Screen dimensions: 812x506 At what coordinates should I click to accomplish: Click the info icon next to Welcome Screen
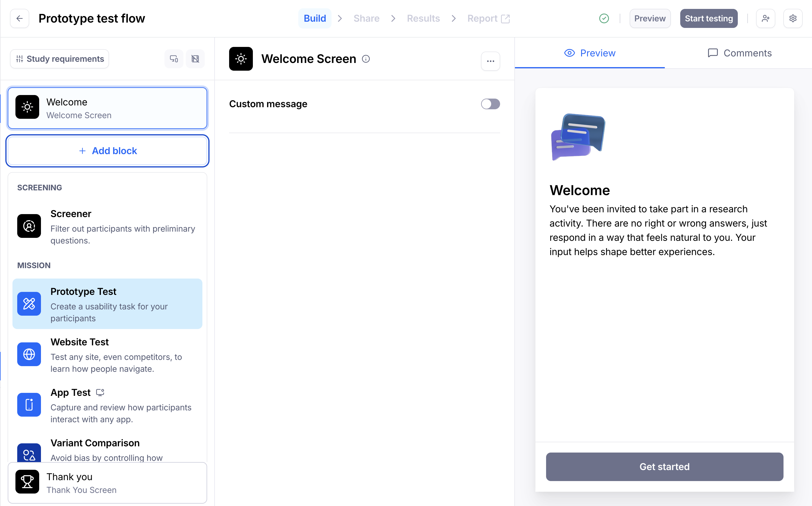(366, 59)
